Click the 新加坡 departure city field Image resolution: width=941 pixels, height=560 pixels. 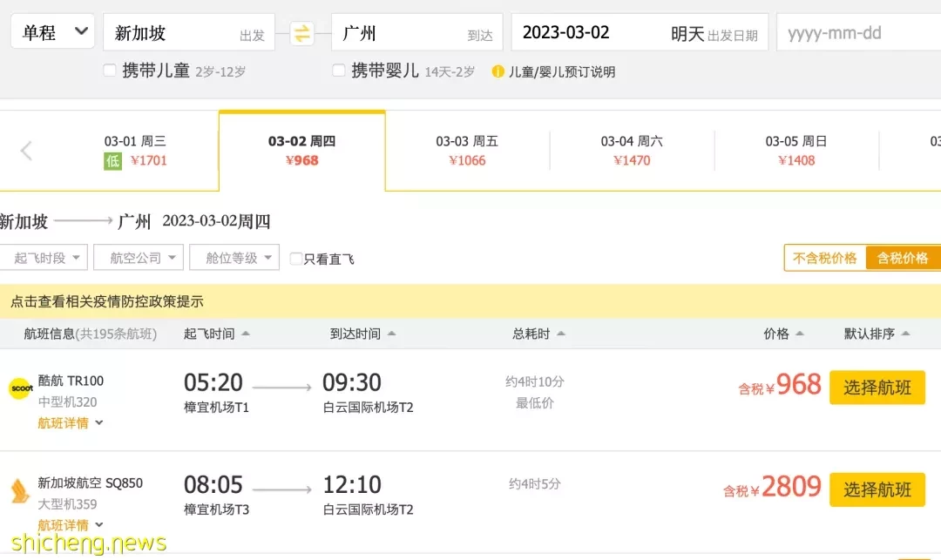point(189,32)
